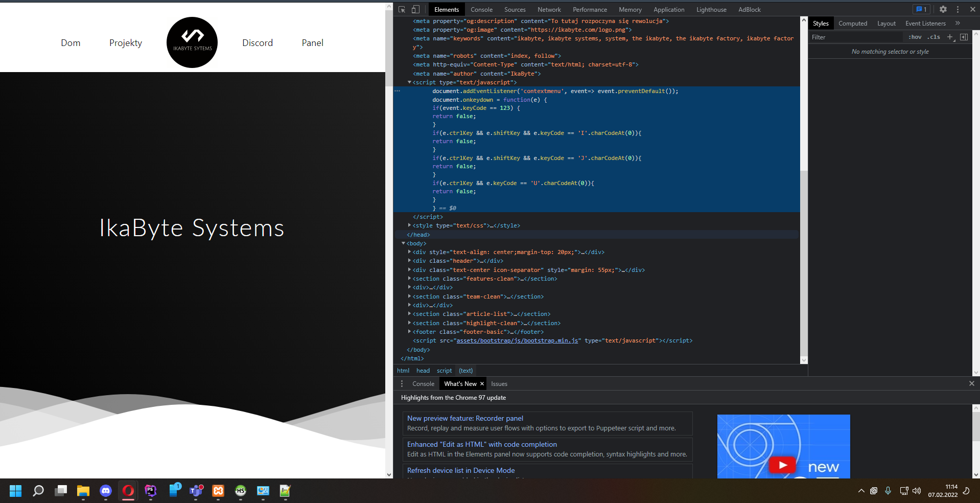
Task: Click the IkaByte Systems round logo
Action: click(192, 42)
